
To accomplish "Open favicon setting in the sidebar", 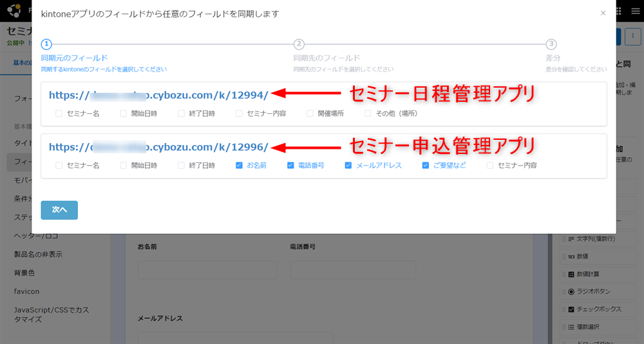I will (x=26, y=291).
